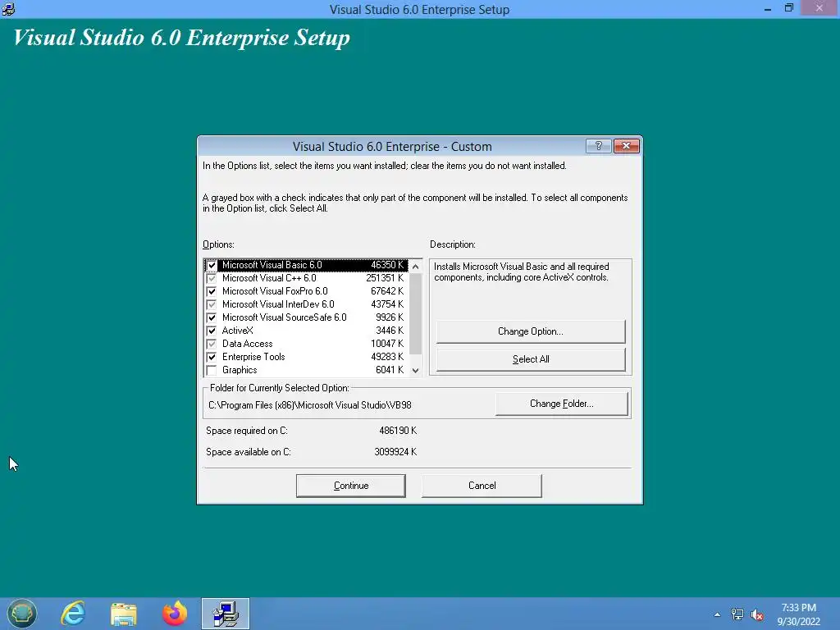Launch Firefox from the taskbar
Screen dimensions: 840x630
[175, 614]
